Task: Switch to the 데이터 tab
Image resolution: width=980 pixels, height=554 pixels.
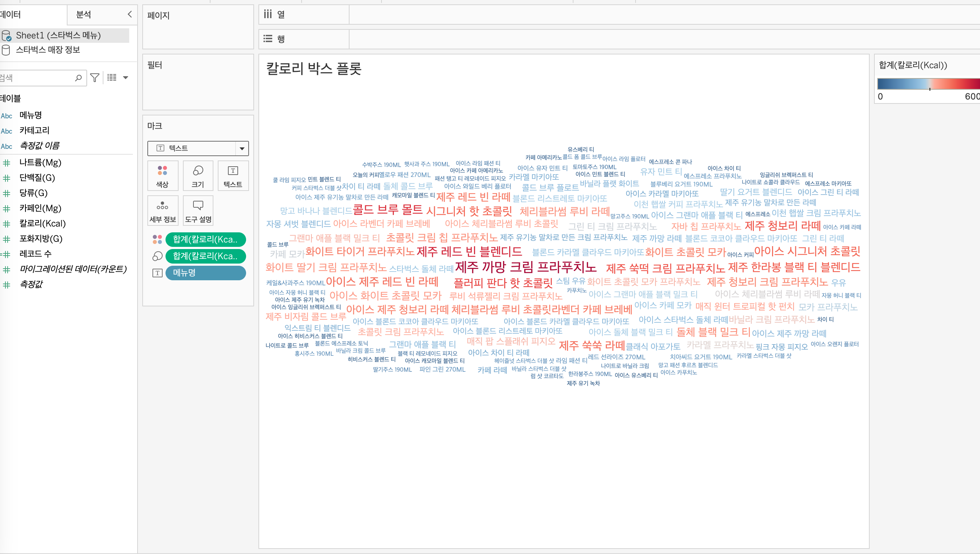Action: click(x=11, y=15)
